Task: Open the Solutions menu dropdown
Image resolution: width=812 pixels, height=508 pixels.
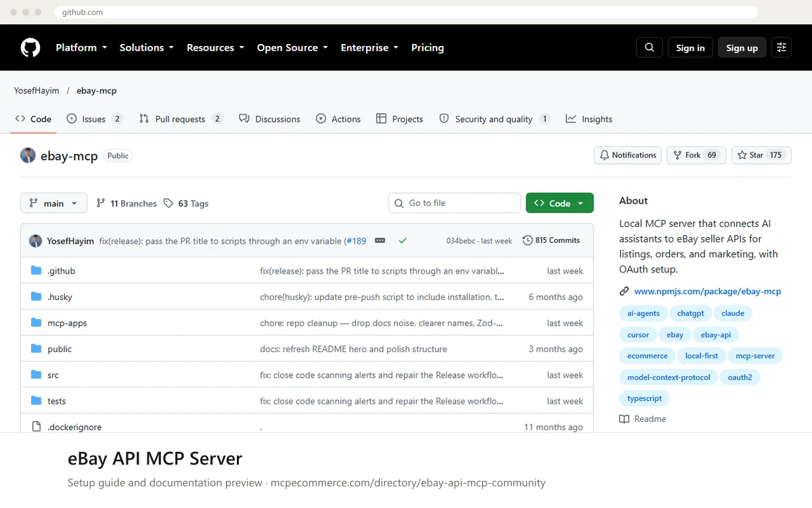Action: tap(147, 47)
